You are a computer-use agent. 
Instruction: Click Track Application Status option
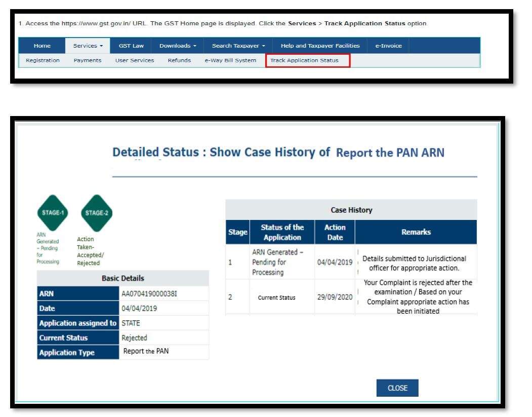[x=308, y=60]
